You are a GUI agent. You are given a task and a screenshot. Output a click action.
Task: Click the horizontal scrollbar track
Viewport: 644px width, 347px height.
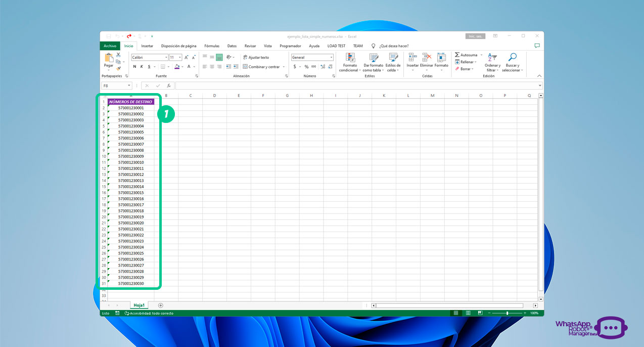click(x=449, y=306)
